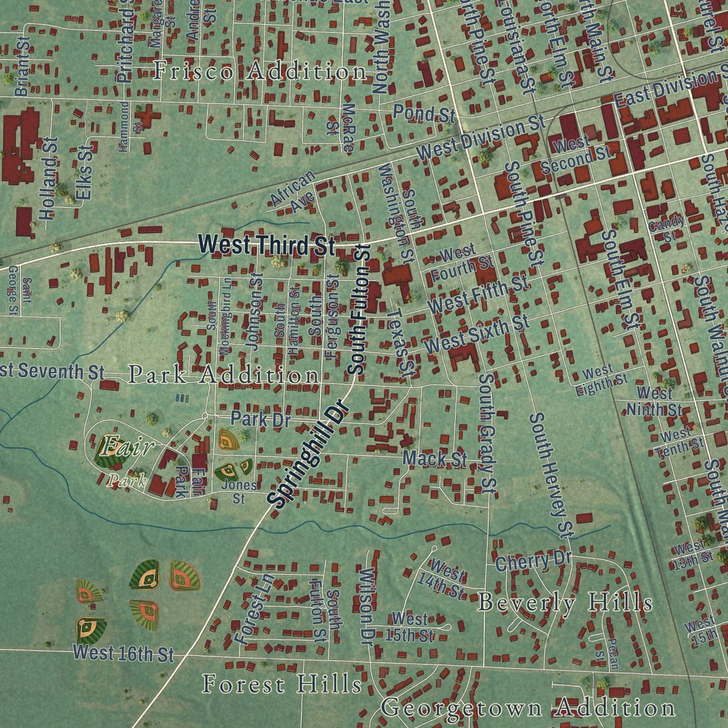
Task: Click the Mack St label
Action: 435,459
